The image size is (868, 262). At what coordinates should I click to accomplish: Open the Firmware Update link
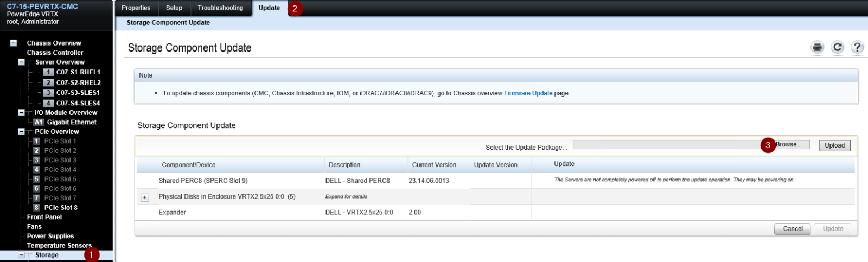click(x=528, y=93)
